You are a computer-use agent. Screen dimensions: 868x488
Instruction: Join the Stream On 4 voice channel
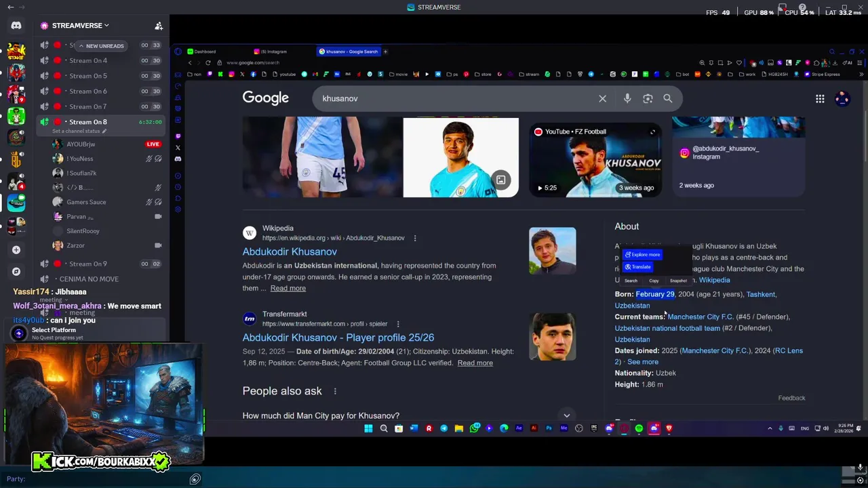click(100, 61)
